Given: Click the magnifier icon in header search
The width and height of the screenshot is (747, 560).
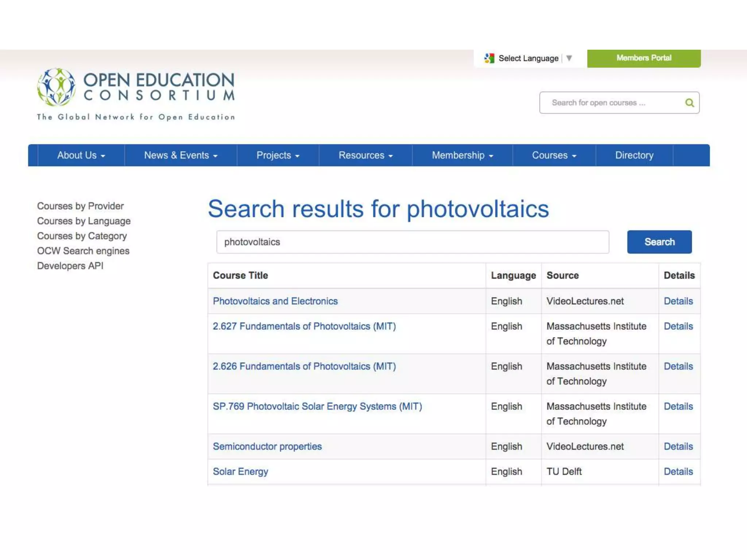Looking at the screenshot, I should [689, 103].
